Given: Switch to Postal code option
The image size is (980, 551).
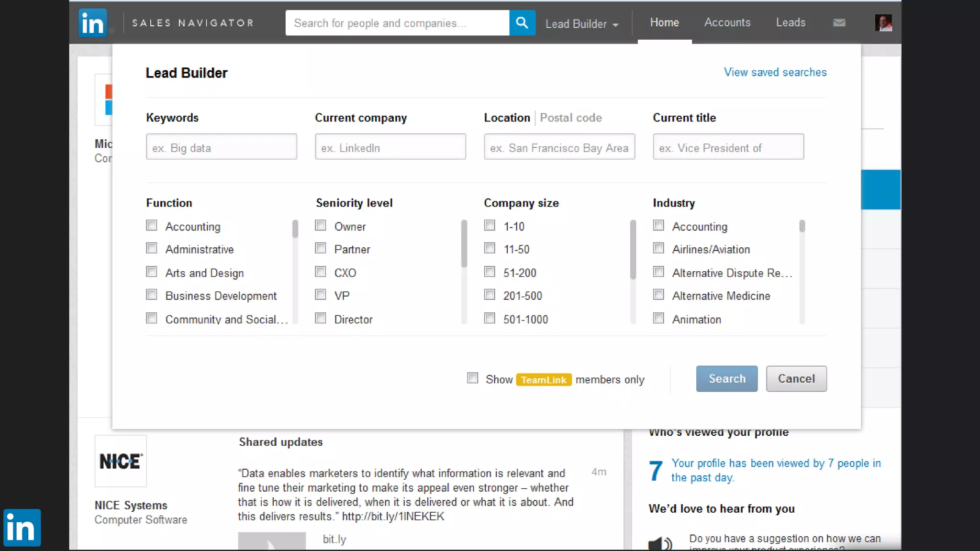Looking at the screenshot, I should 570,118.
